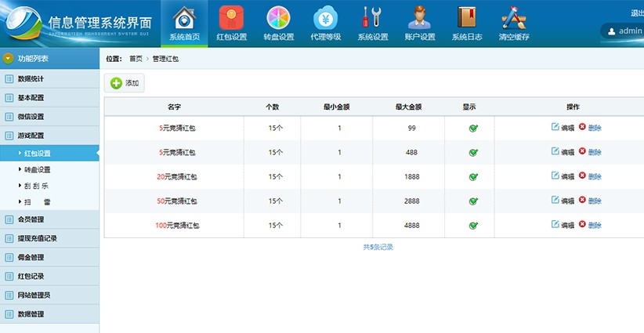Delete the 100元竞猜红包 row
This screenshot has width=644, height=333.
coord(590,226)
